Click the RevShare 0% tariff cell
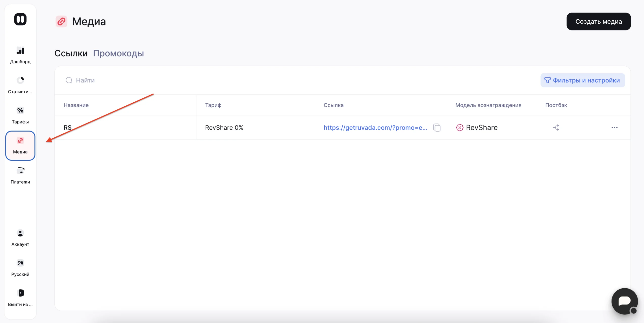Image resolution: width=644 pixels, height=323 pixels. 224,128
